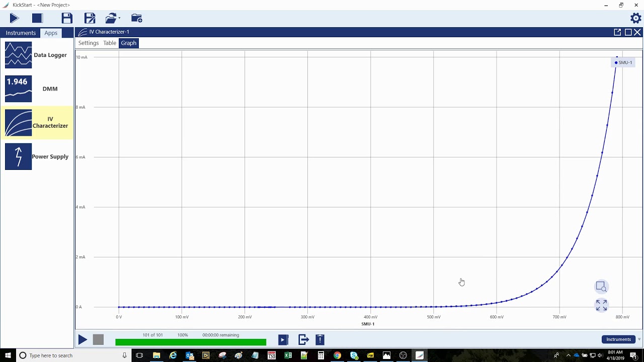This screenshot has width=644, height=362.
Task: Open the Settings tab of IV Characterizer
Action: pos(89,43)
